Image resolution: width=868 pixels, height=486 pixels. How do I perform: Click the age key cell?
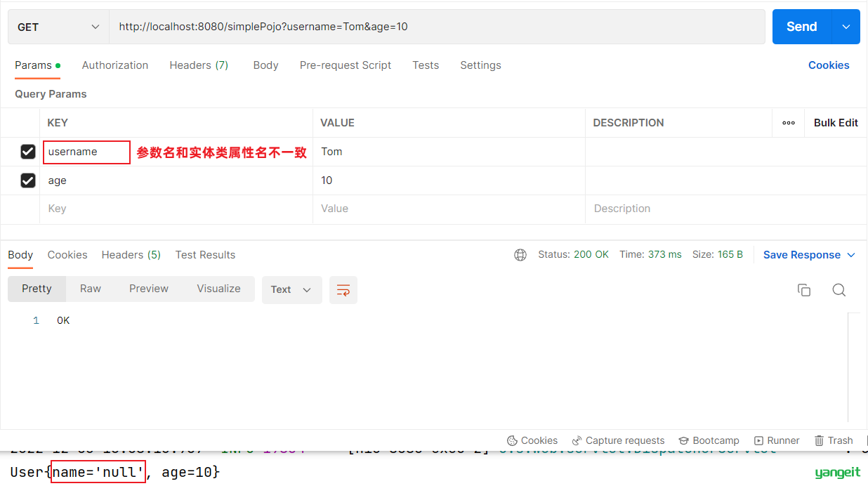coord(176,180)
